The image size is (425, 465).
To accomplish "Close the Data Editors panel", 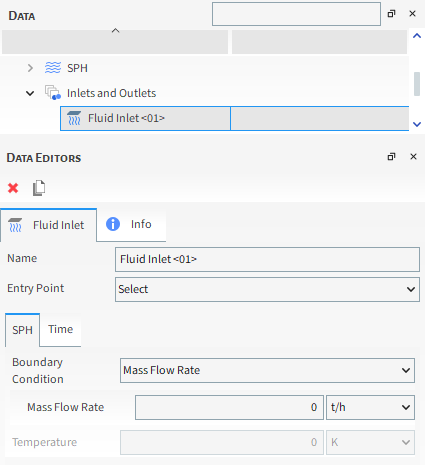I will coord(413,157).
